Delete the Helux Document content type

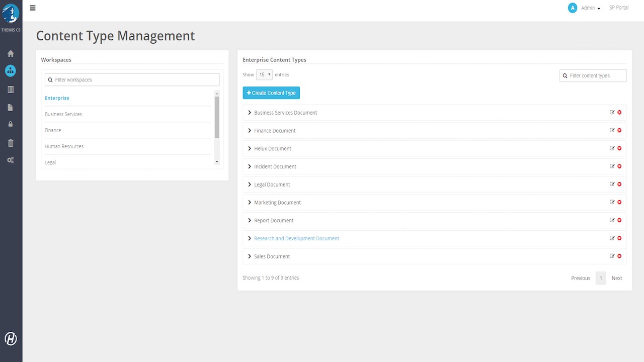619,148
